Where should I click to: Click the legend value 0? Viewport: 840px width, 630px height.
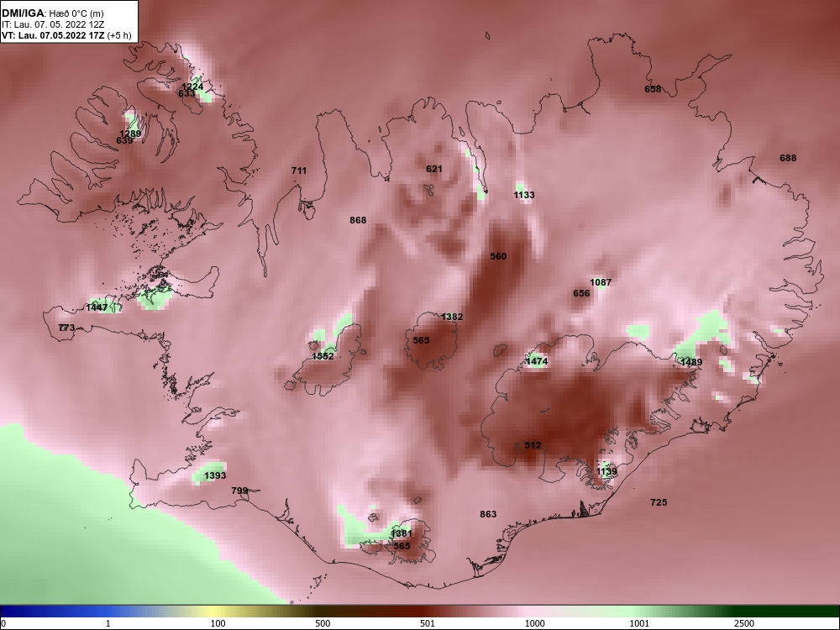(x=3, y=623)
